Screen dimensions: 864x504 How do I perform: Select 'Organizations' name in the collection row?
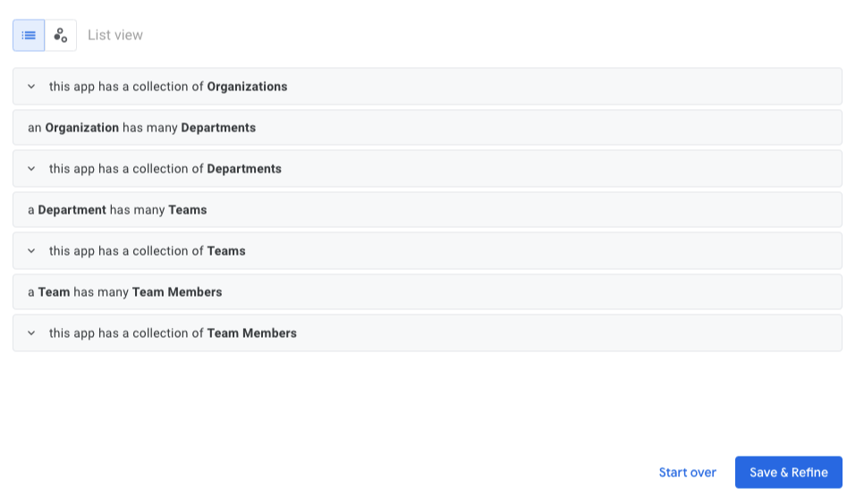247,87
